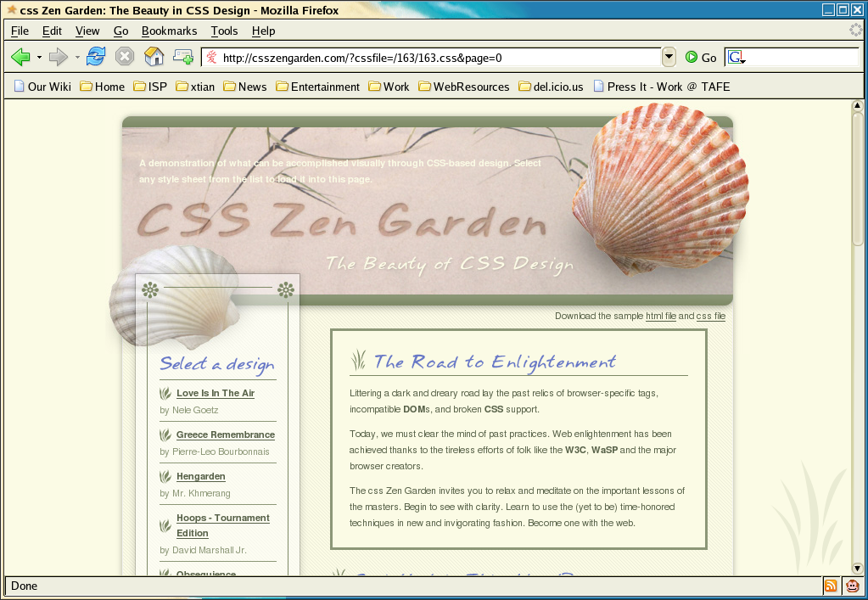
Task: Click the CSS Zen Garden banner title
Action: click(342, 221)
